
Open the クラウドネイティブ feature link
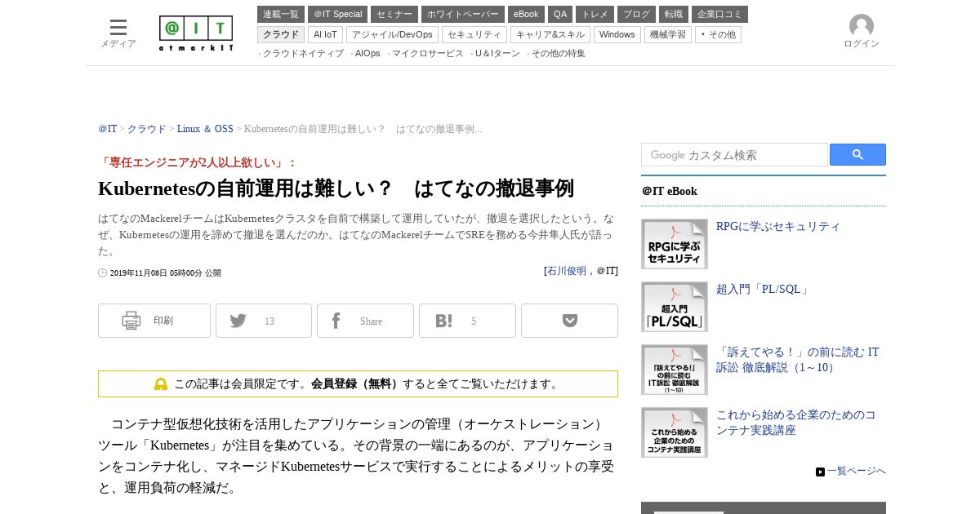pos(303,54)
